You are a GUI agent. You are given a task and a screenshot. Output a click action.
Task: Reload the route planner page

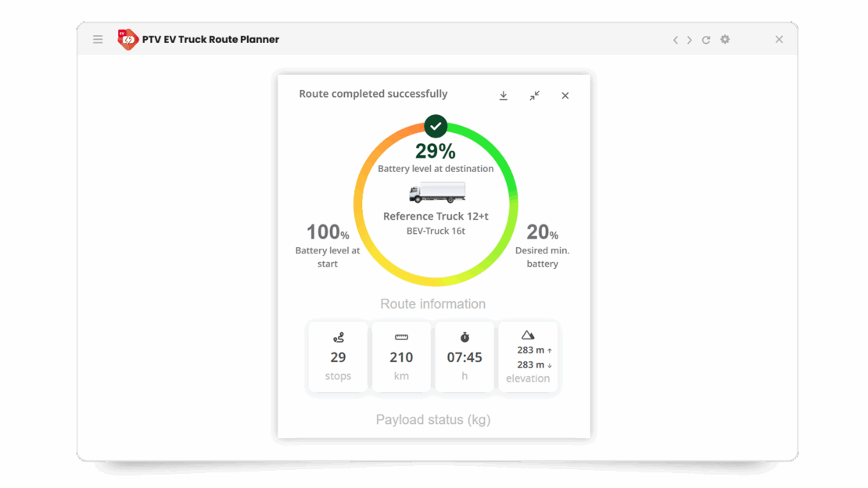[706, 40]
